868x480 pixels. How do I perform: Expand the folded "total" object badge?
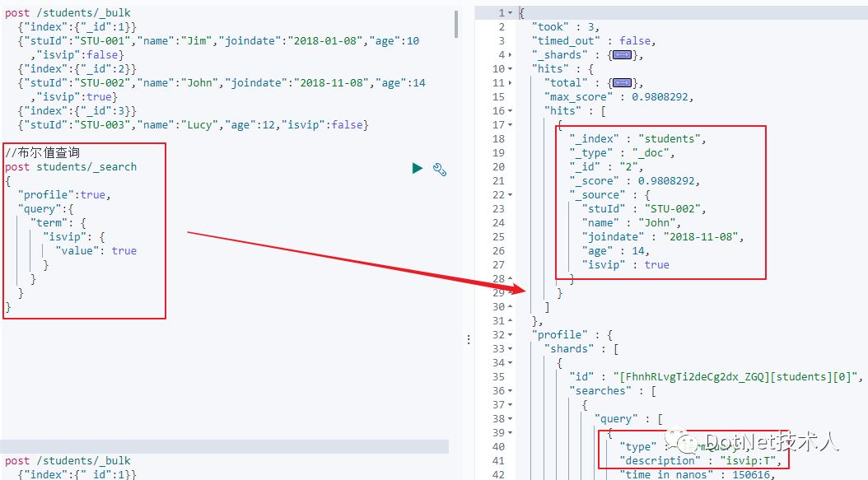623,83
